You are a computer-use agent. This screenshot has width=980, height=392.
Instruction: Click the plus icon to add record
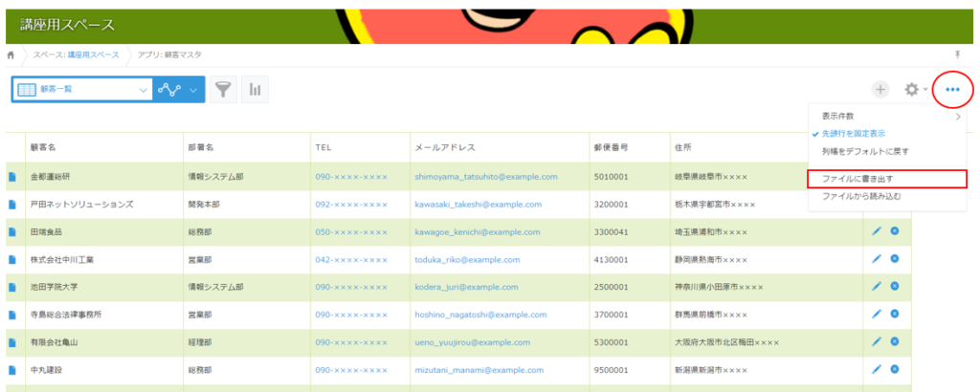pyautogui.click(x=880, y=89)
